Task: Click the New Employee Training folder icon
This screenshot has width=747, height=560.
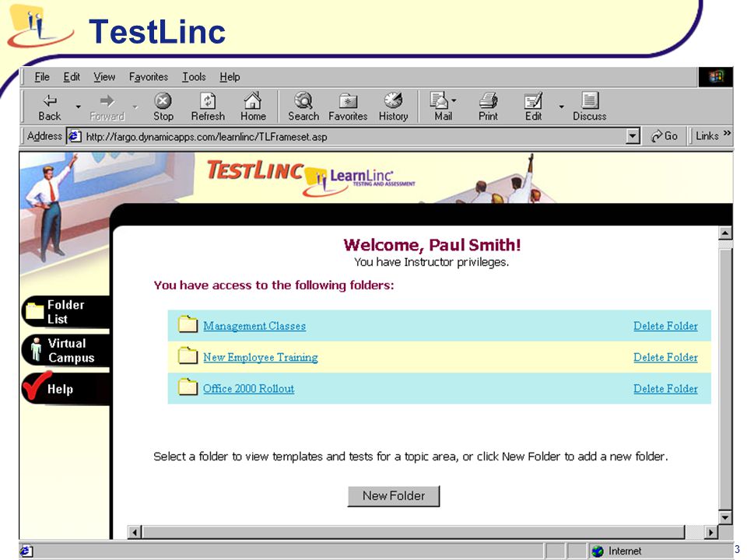Action: pyautogui.click(x=188, y=355)
